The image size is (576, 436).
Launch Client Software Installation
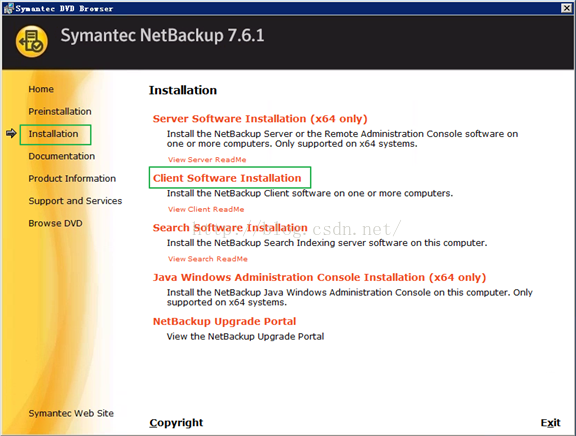pos(227,178)
